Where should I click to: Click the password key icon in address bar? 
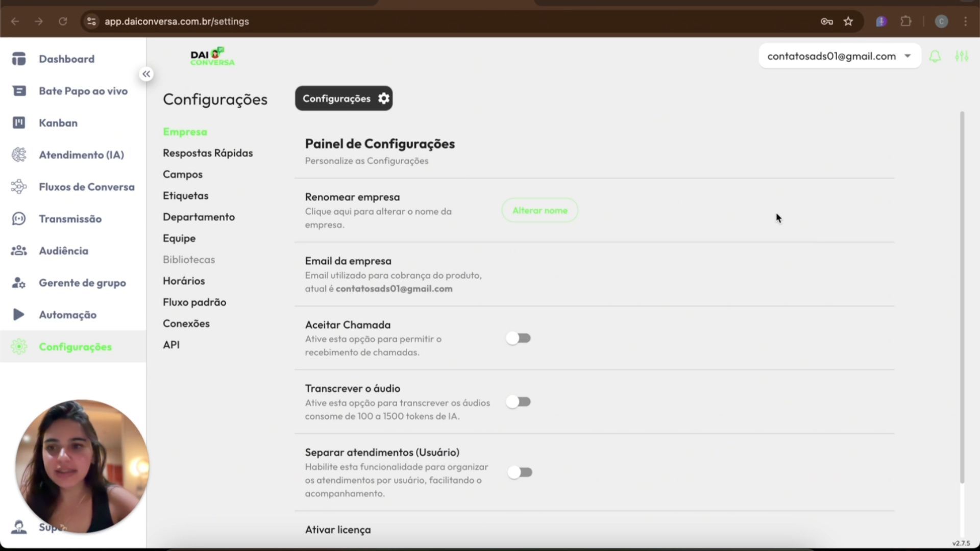coord(827,21)
